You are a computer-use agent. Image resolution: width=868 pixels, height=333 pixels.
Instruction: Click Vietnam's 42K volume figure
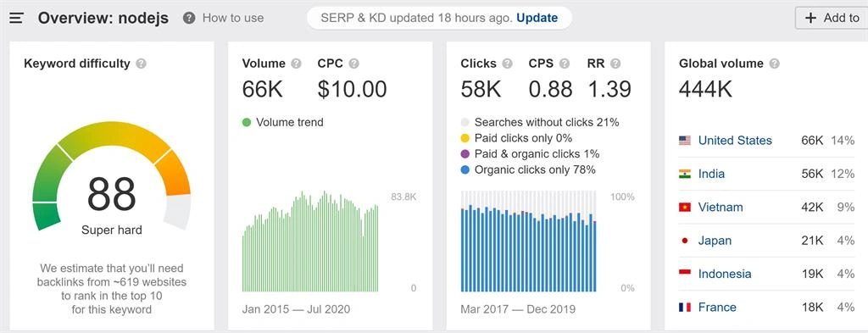tap(812, 208)
